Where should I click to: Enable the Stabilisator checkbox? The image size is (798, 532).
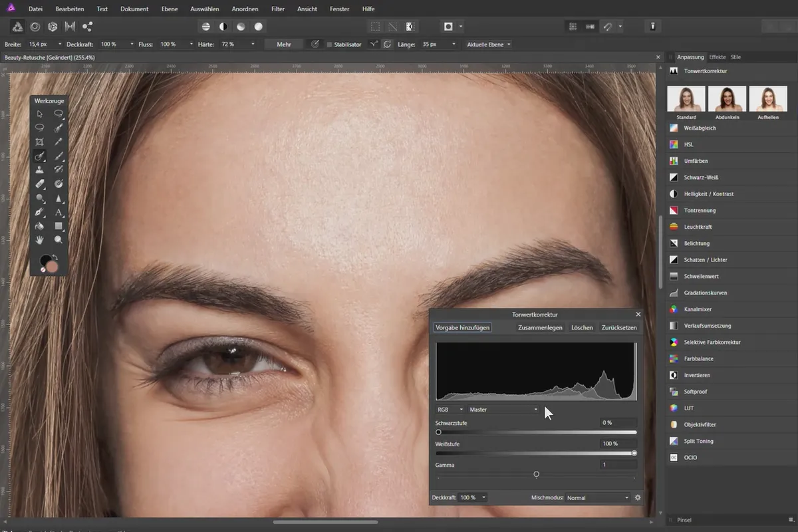pos(329,45)
